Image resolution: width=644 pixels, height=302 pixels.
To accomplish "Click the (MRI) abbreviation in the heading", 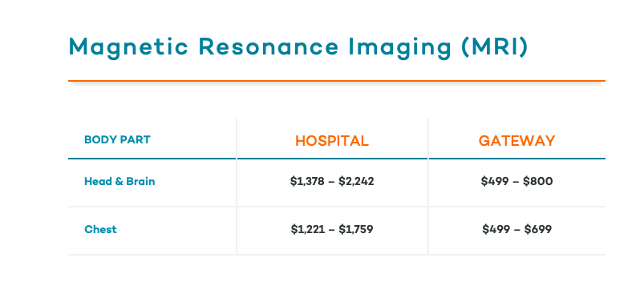I will click(495, 46).
